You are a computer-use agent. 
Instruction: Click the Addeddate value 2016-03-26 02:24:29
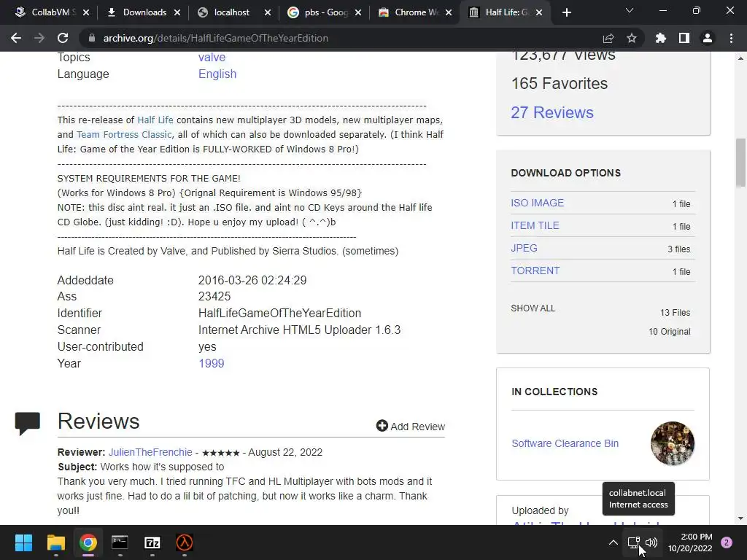[252, 280]
